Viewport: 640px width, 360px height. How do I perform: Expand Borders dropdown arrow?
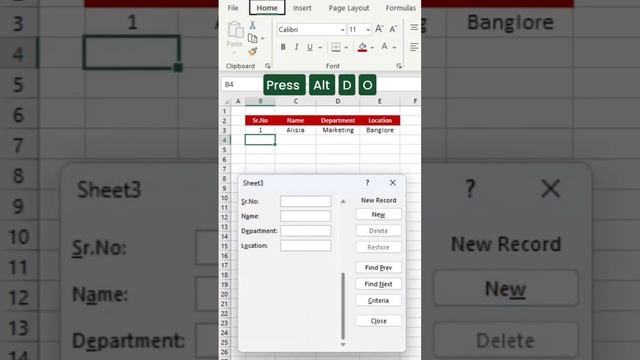(346, 48)
